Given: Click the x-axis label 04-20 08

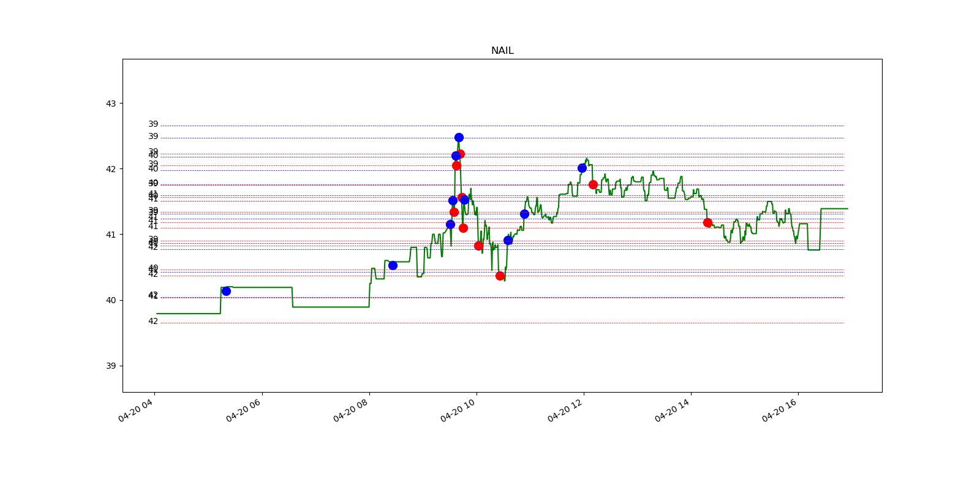Looking at the screenshot, I should [350, 410].
